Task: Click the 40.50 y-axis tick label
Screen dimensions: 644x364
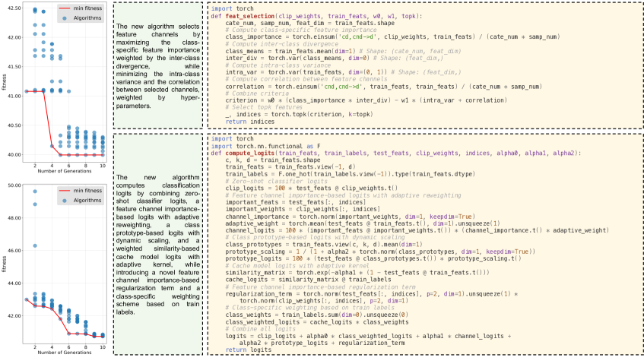Action: click(14, 125)
